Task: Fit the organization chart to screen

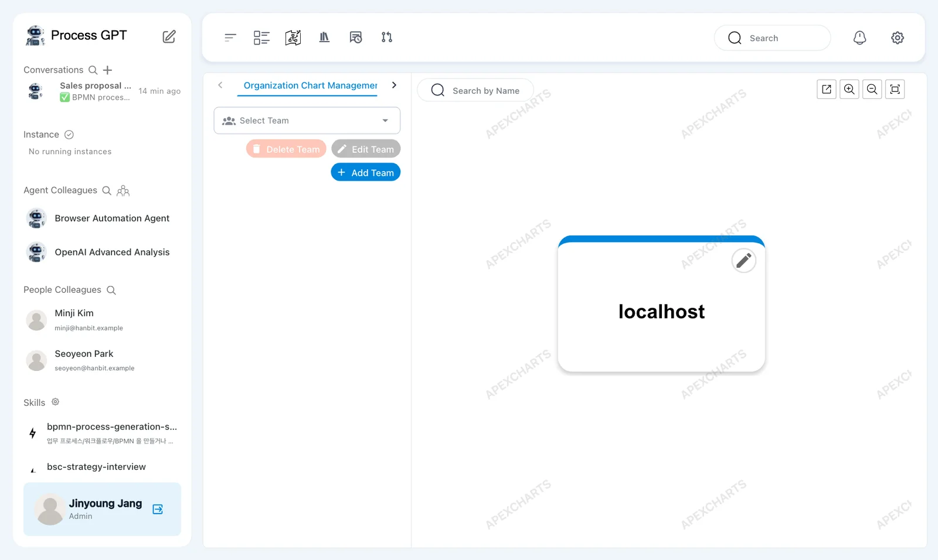Action: coord(895,89)
